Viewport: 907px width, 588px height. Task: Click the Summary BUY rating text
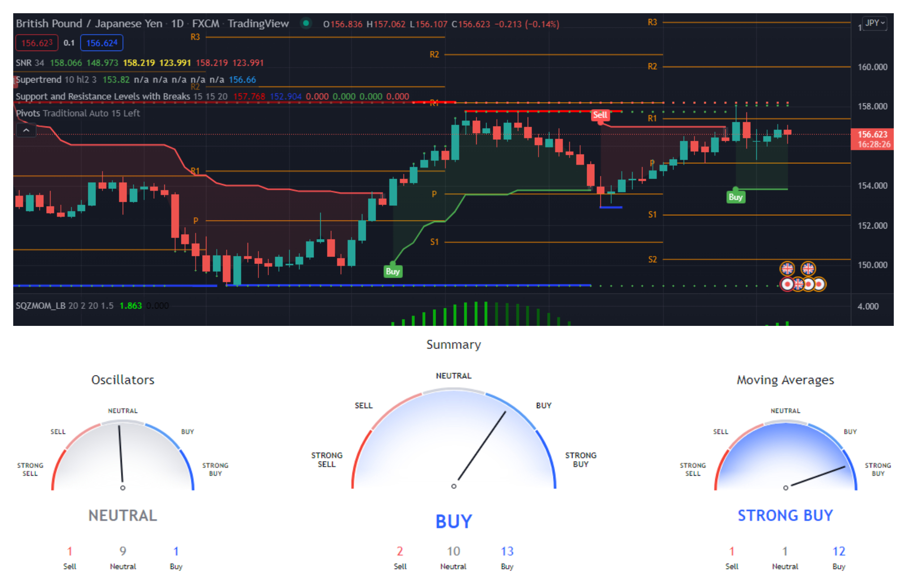[453, 521]
